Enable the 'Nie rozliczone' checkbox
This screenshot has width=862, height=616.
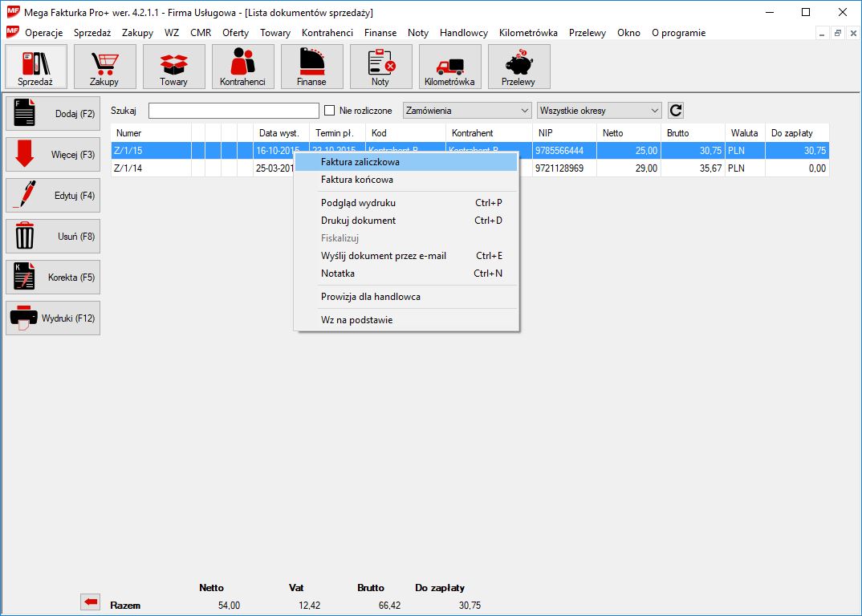[x=329, y=111]
